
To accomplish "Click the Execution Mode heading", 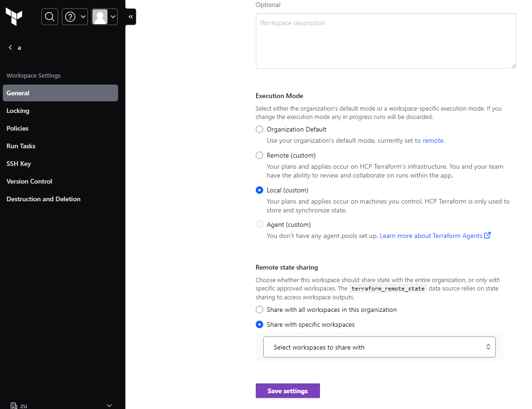I will [x=279, y=96].
